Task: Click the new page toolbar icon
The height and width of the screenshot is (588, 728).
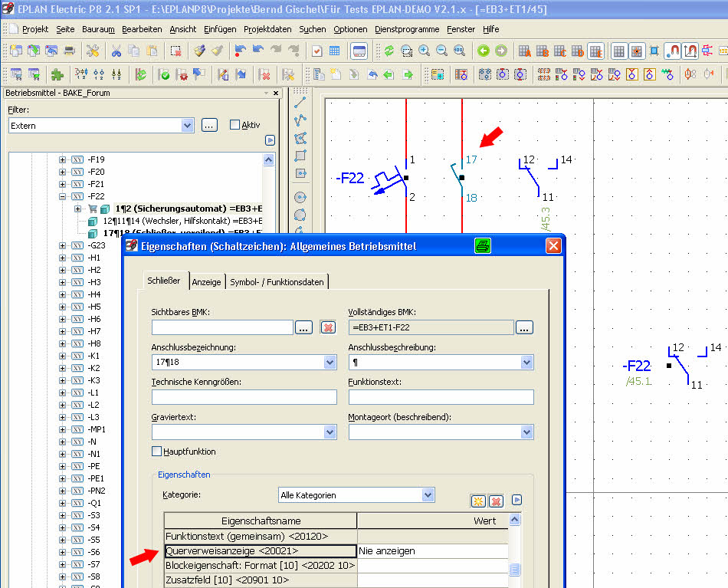Action: [x=16, y=51]
